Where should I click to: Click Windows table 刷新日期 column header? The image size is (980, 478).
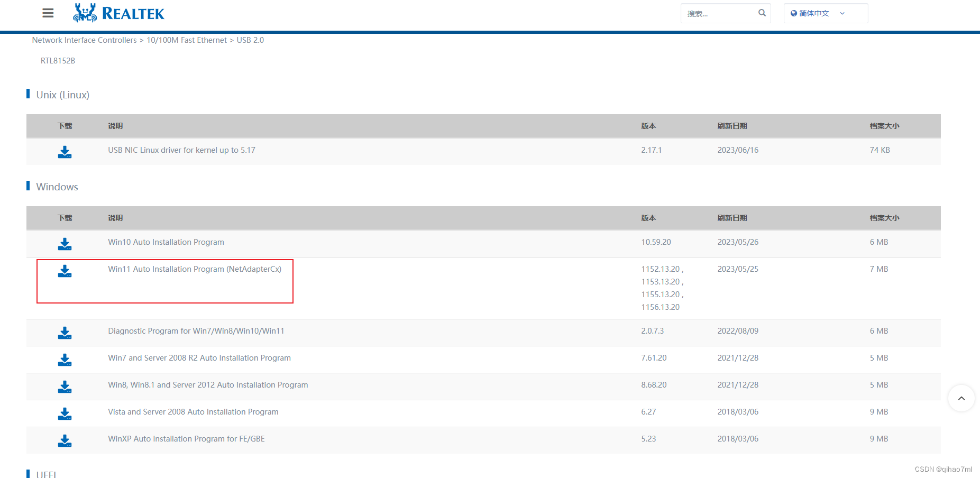(732, 218)
